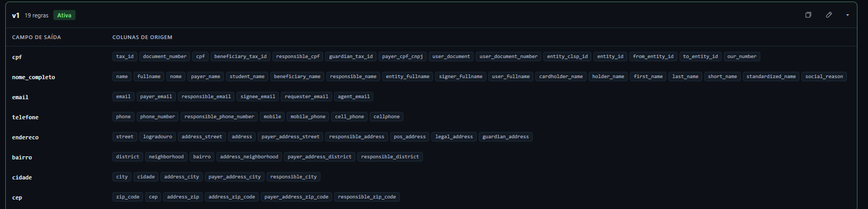Click the payer_address_city tag

tap(234, 177)
